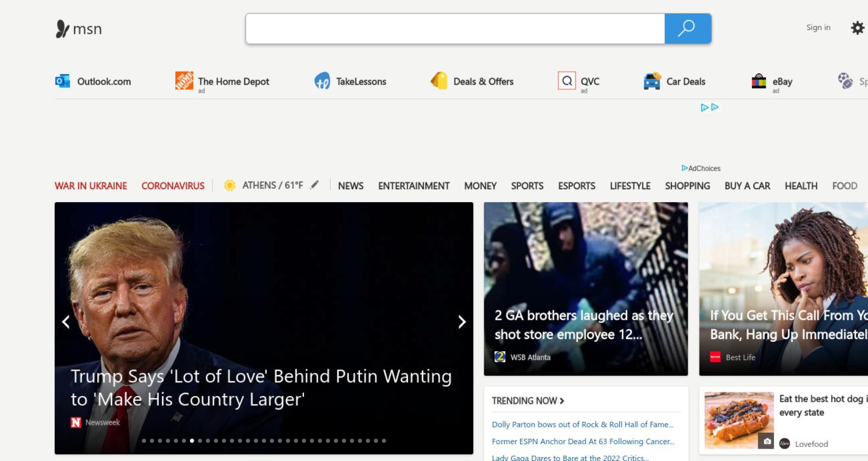Open Dolly Parton Rock Hall trending link
Viewport: 868px width, 461px height.
tap(583, 424)
